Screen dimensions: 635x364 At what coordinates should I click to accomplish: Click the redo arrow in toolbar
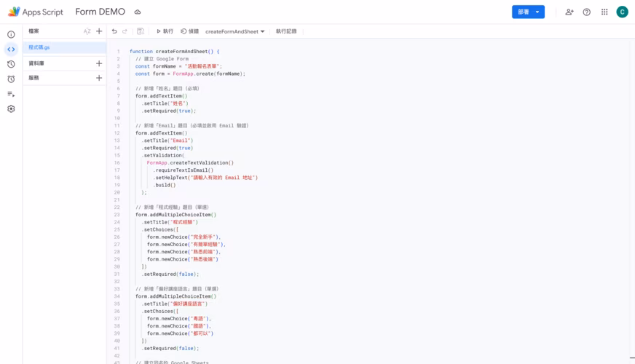(x=125, y=31)
